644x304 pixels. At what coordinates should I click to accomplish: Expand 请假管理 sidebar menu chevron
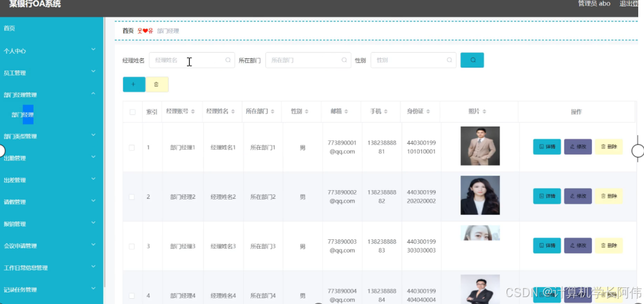[x=93, y=201]
